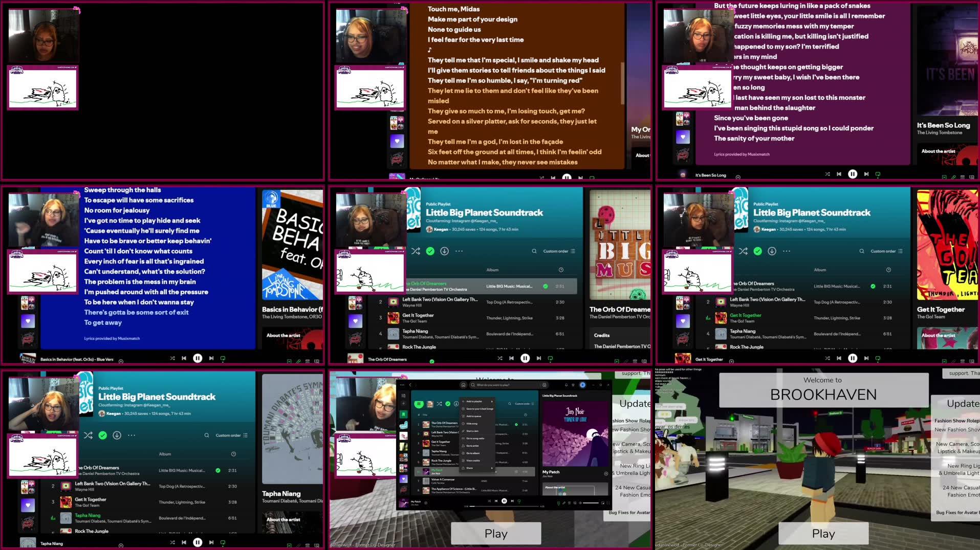The height and width of the screenshot is (550, 980).
Task: Select Start a Jam in context menu
Action: click(x=477, y=431)
